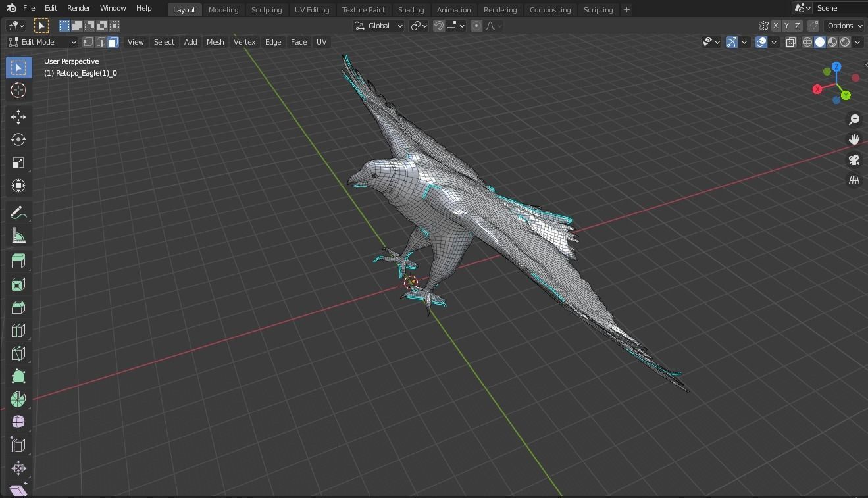
Task: Activate the Spin tool
Action: click(18, 399)
